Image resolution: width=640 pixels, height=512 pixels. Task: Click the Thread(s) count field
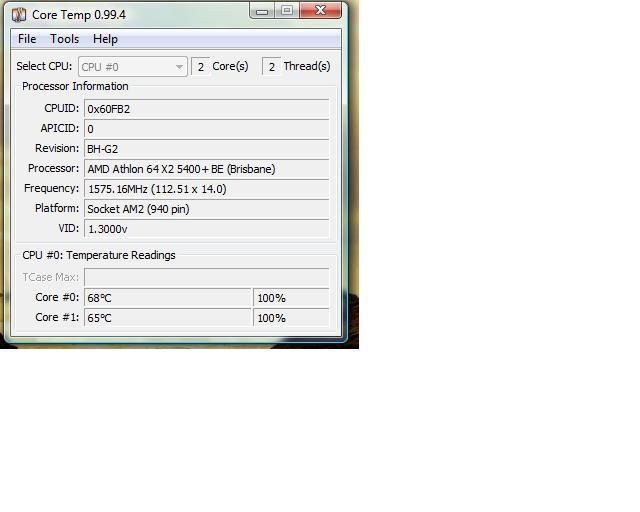(x=271, y=67)
